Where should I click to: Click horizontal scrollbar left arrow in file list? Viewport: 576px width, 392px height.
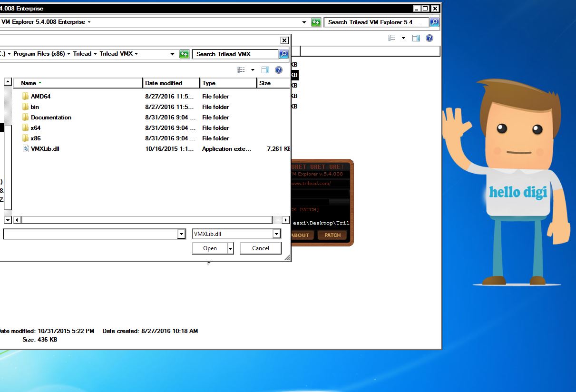[x=18, y=220]
